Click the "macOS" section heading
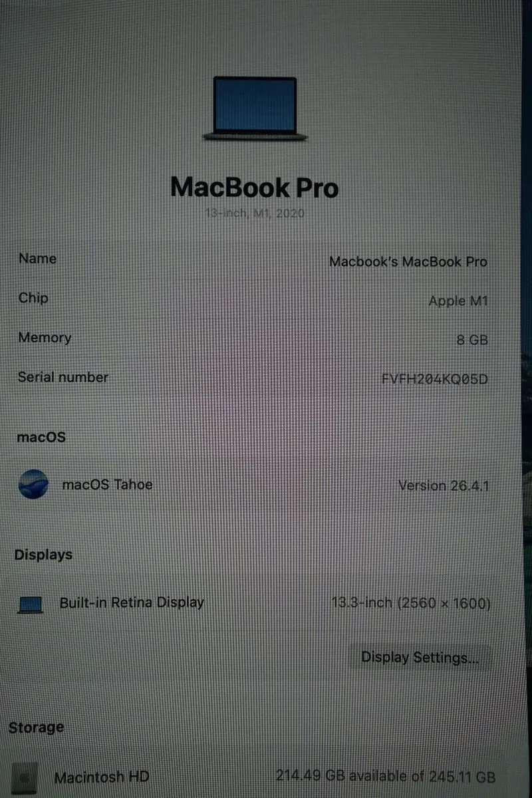Screen dimensions: 532x798 [41, 437]
